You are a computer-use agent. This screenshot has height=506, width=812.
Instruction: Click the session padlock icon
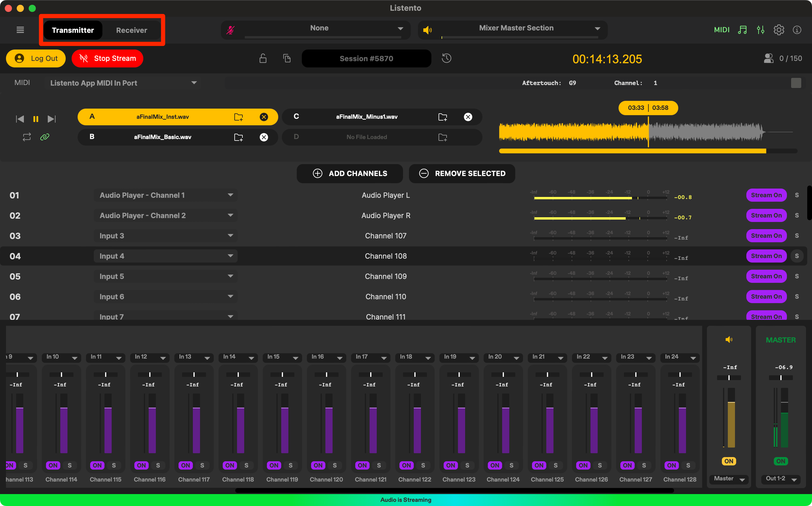coord(263,58)
